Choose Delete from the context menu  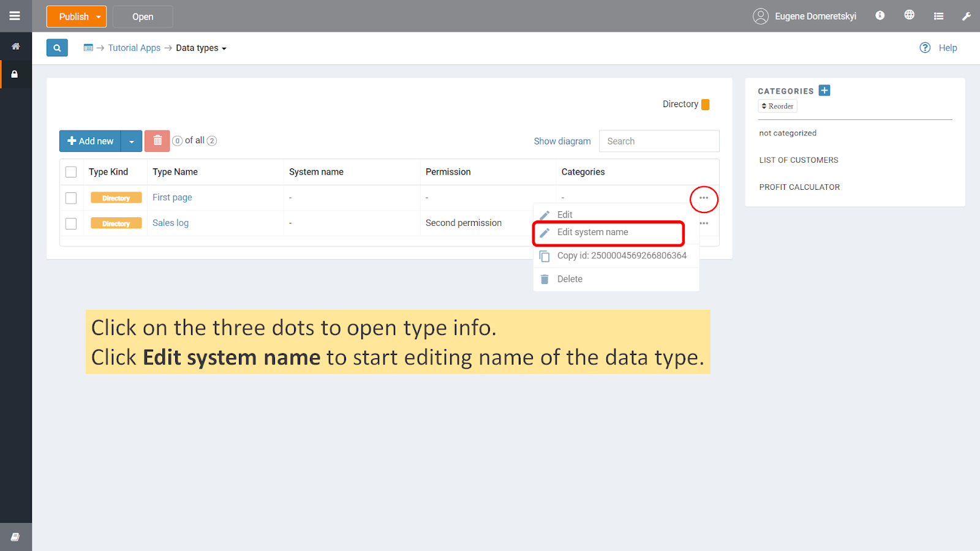point(570,279)
